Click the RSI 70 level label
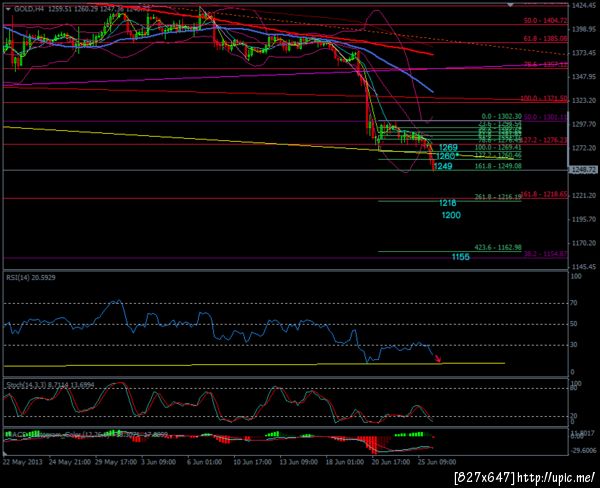The image size is (600, 488). [x=574, y=303]
